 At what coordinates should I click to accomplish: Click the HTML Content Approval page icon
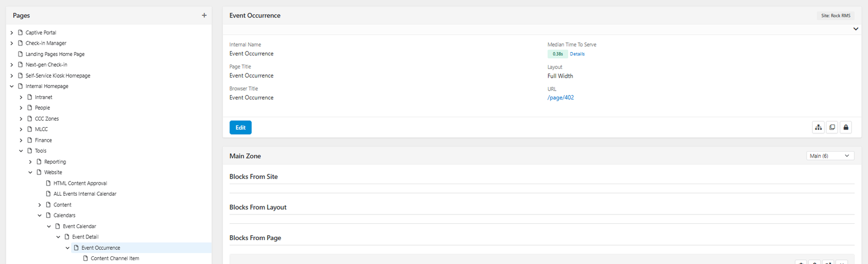point(48,183)
